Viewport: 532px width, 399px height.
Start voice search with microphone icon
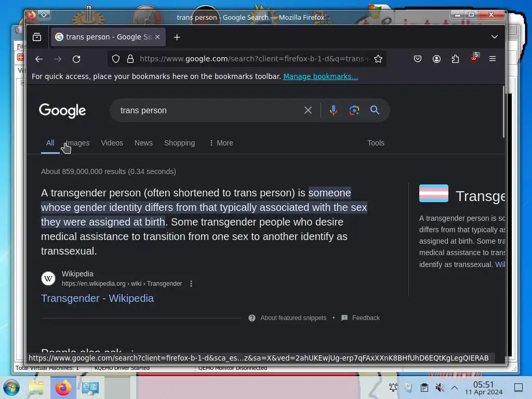click(334, 110)
